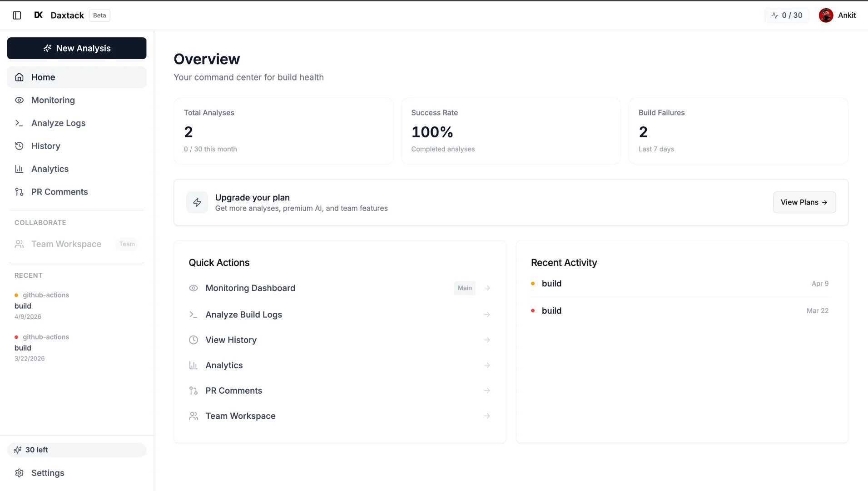The image size is (868, 491).
Task: Click View Plans button
Action: 804,202
